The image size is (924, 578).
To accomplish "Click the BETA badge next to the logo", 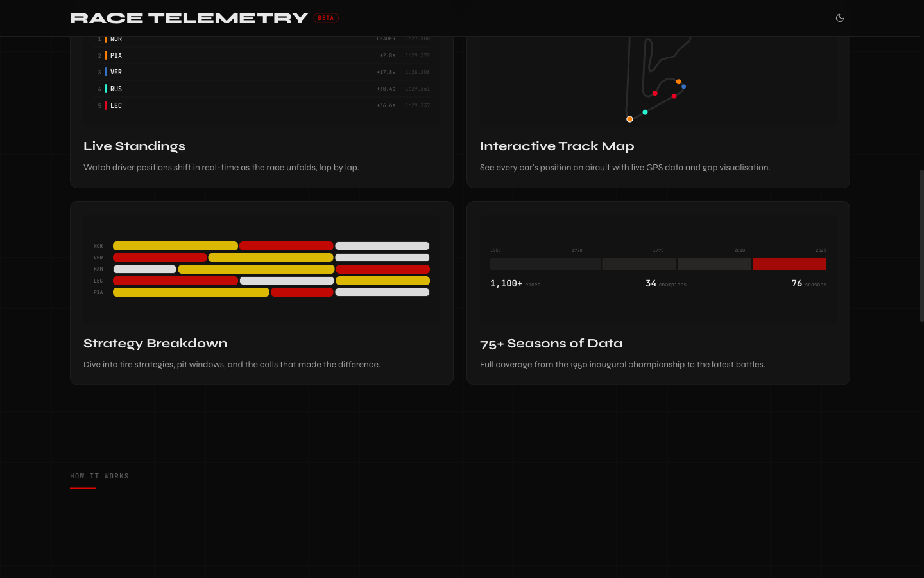I will click(325, 18).
